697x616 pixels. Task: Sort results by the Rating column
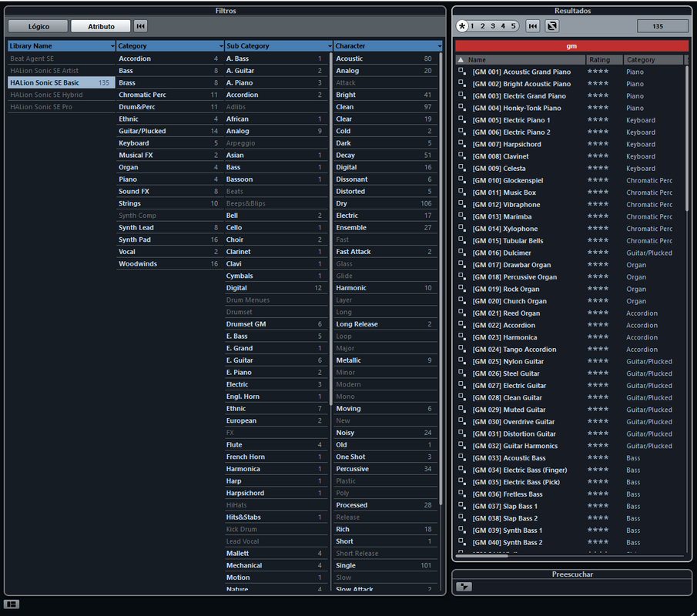tap(604, 59)
